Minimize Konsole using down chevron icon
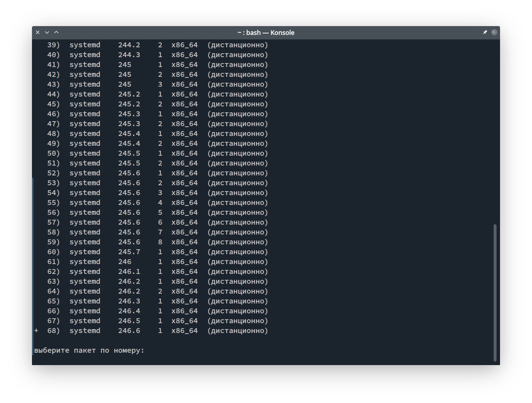532x403 pixels. [x=47, y=32]
